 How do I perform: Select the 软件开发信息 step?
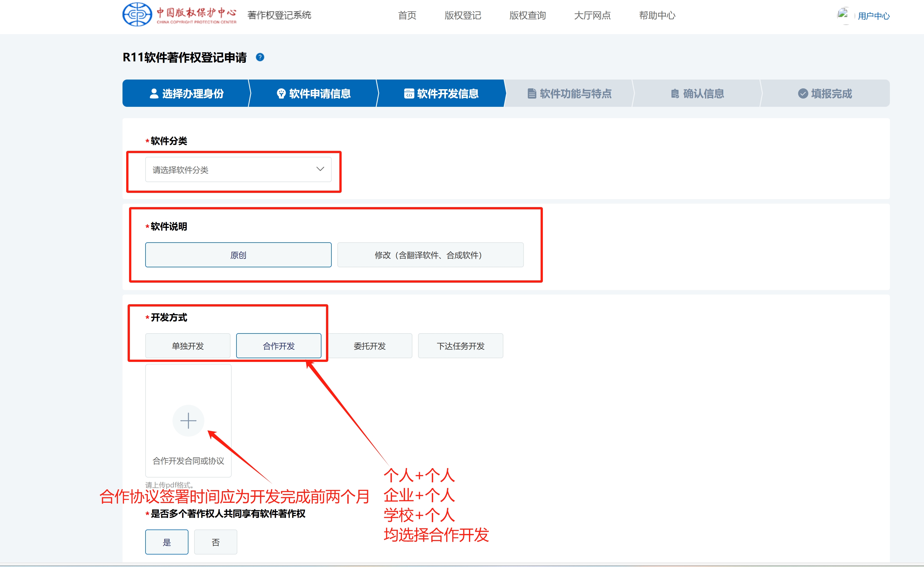pyautogui.click(x=441, y=93)
